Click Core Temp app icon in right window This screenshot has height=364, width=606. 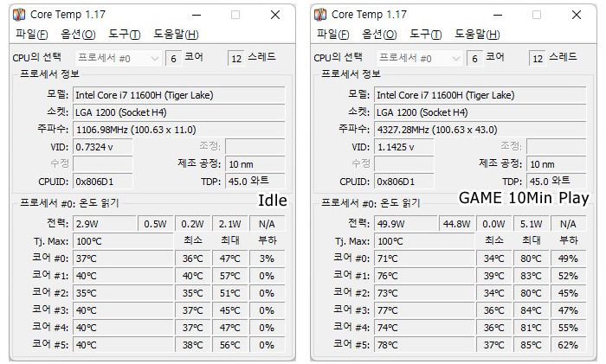pos(321,15)
